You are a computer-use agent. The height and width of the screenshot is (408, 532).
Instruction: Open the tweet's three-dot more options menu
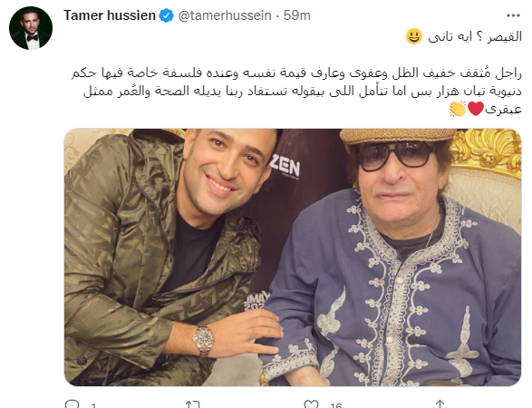point(513,15)
